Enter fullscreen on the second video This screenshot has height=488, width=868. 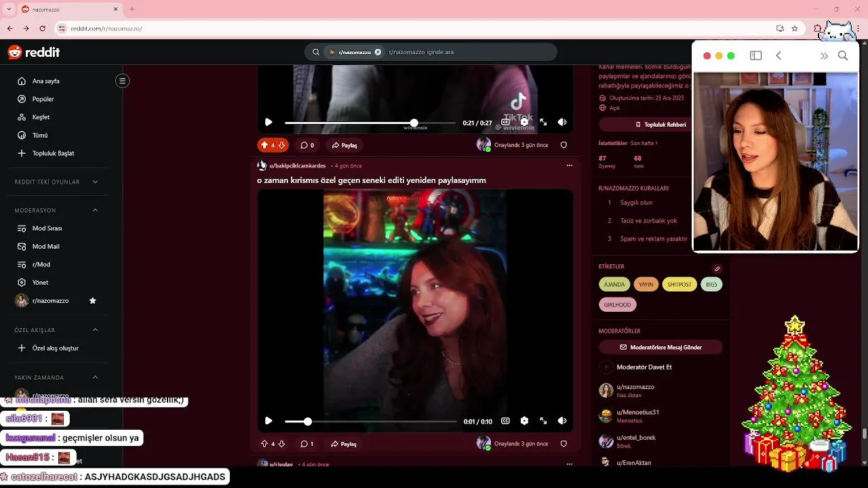point(543,421)
